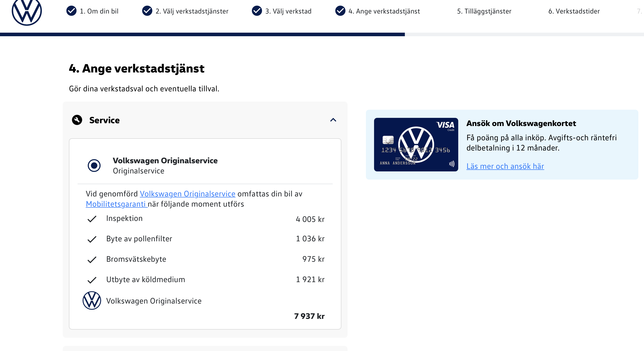Open the Volkswagen Originalservice link
Screen dimensions: 644x351
click(x=188, y=194)
